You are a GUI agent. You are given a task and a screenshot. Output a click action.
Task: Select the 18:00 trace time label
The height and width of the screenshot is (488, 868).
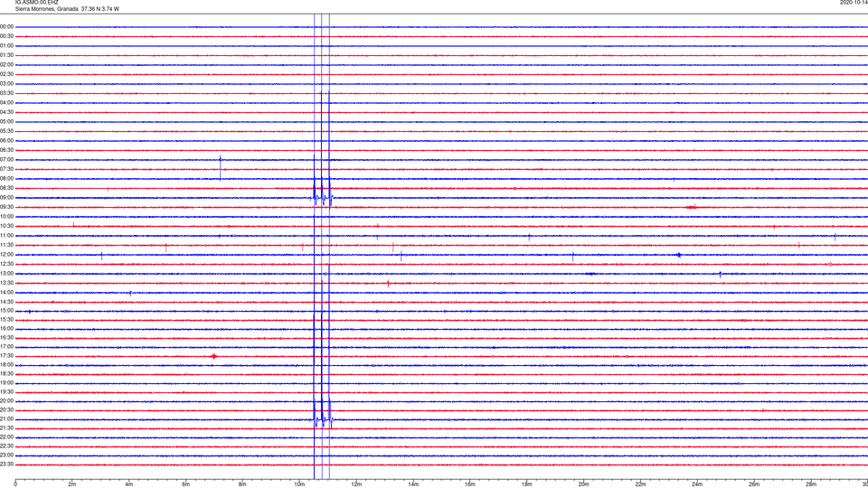click(x=6, y=364)
